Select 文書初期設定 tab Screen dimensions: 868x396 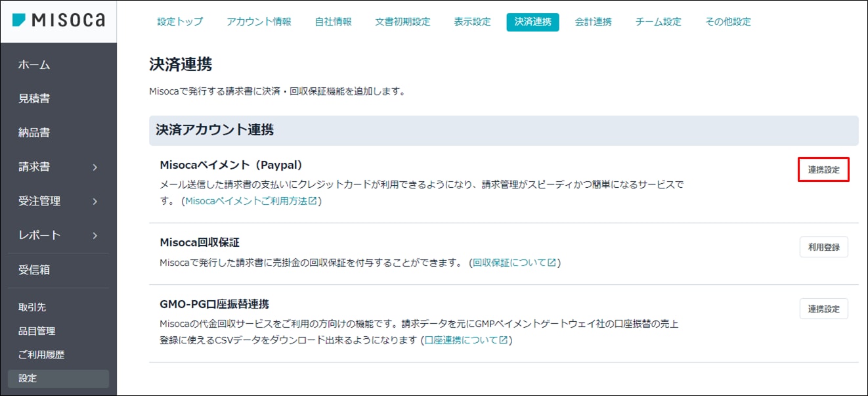click(402, 22)
